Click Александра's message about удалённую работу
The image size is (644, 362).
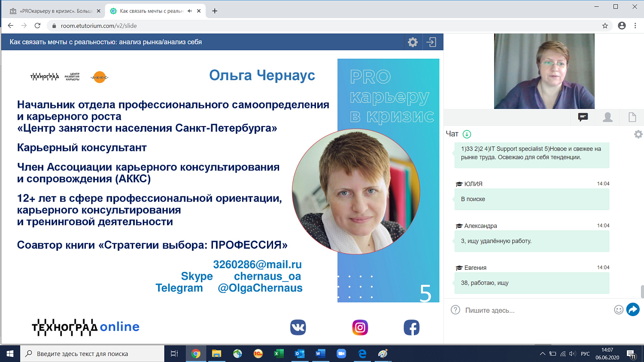(x=532, y=241)
